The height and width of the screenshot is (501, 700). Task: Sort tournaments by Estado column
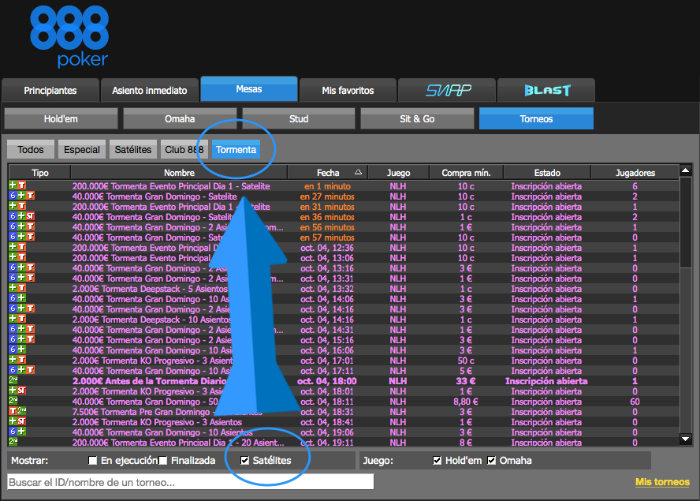click(x=547, y=172)
